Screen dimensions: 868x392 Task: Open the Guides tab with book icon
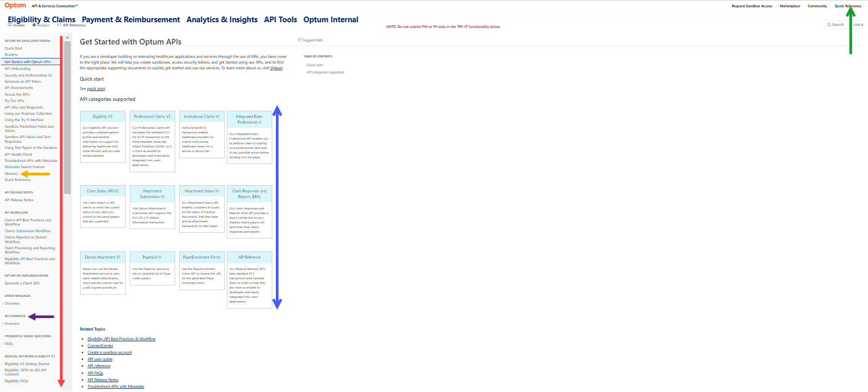point(17,25)
